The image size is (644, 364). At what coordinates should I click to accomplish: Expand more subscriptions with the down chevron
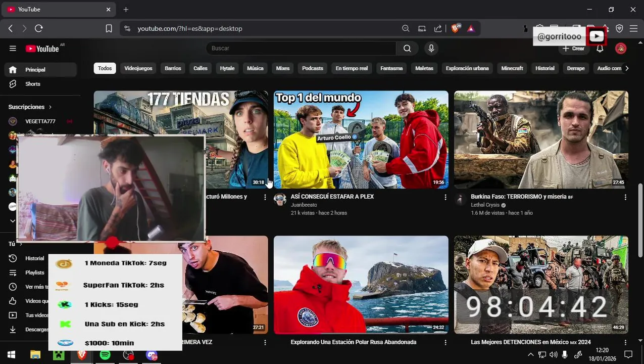click(x=13, y=221)
